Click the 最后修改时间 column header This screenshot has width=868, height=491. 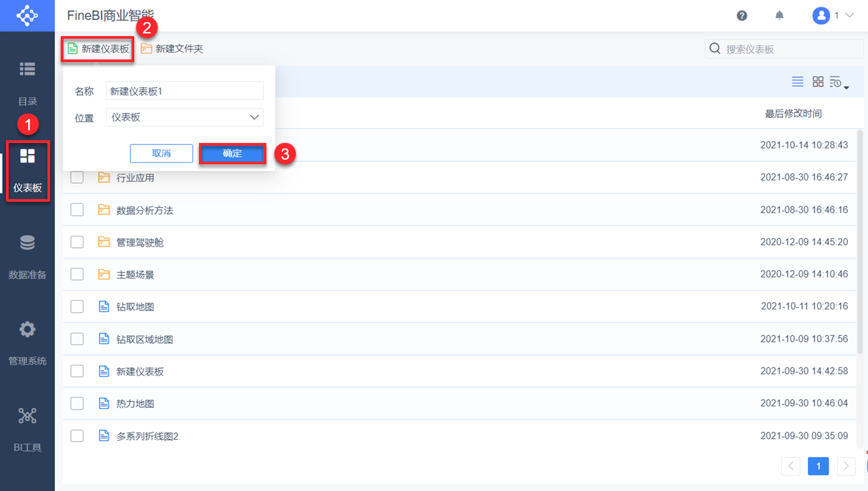tap(793, 114)
